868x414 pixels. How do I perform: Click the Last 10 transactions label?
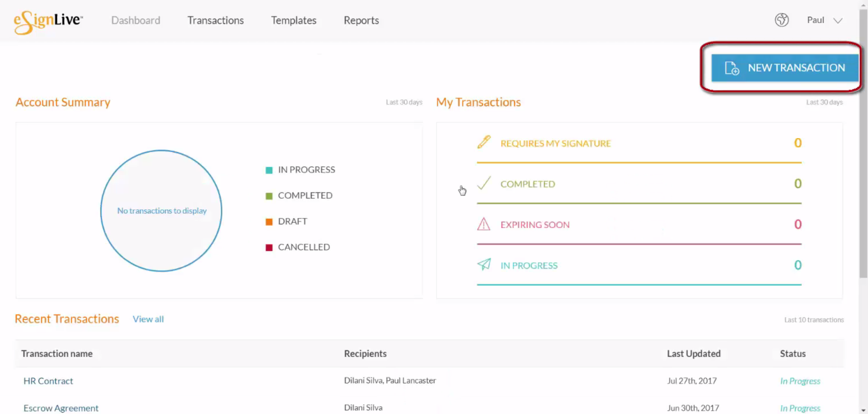point(814,320)
